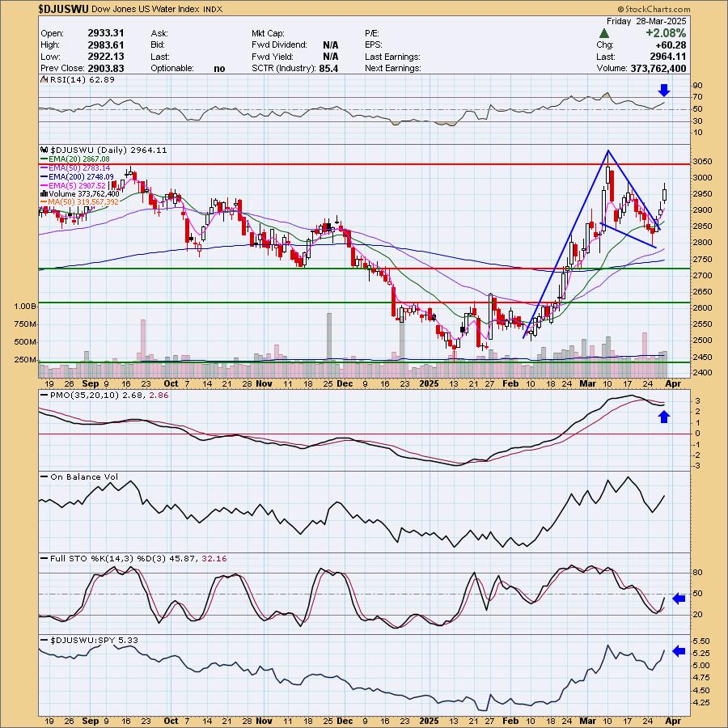The width and height of the screenshot is (728, 728).
Task: Select the Open value 2933.31
Action: [106, 33]
